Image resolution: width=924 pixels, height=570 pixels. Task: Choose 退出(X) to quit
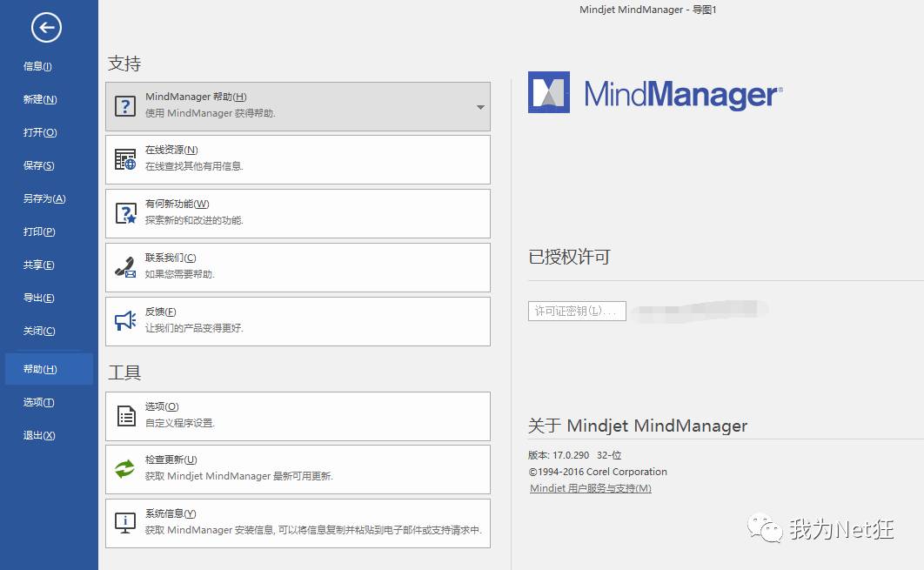[39, 435]
